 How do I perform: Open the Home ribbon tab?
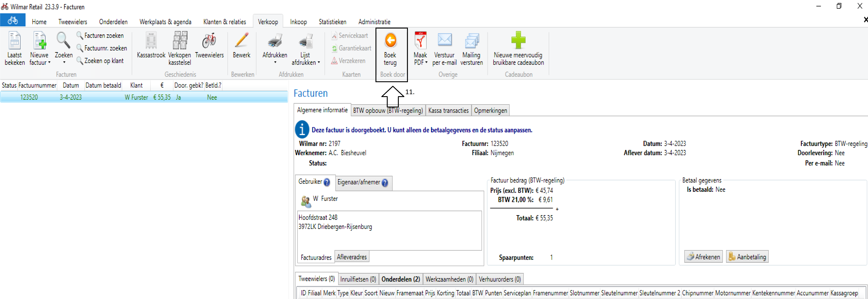pyautogui.click(x=39, y=22)
